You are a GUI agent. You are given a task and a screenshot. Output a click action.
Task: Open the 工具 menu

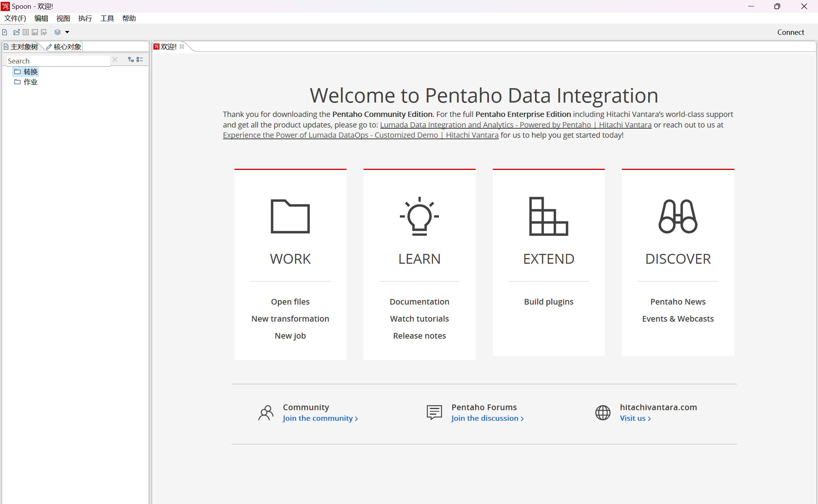(107, 18)
